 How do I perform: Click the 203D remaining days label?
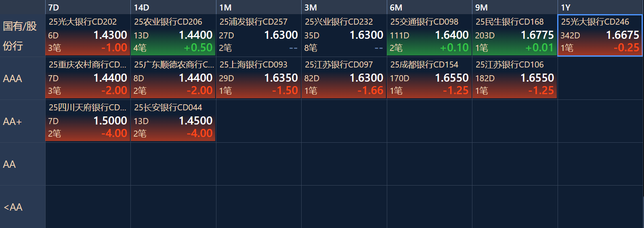point(485,36)
